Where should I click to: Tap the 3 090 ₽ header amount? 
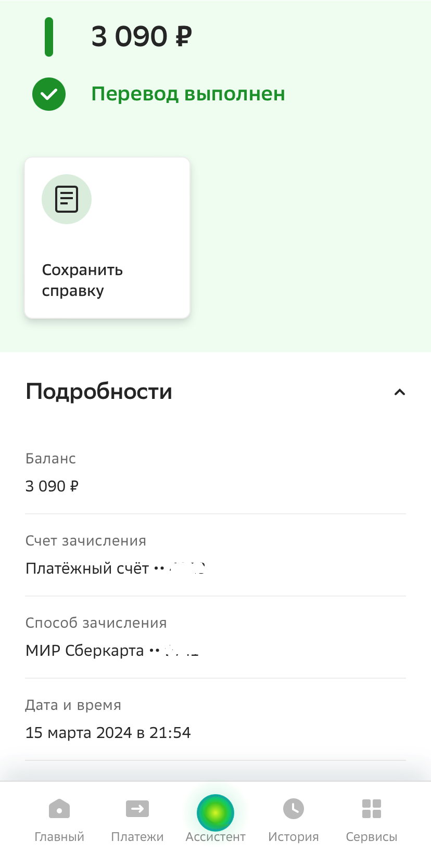pos(142,36)
